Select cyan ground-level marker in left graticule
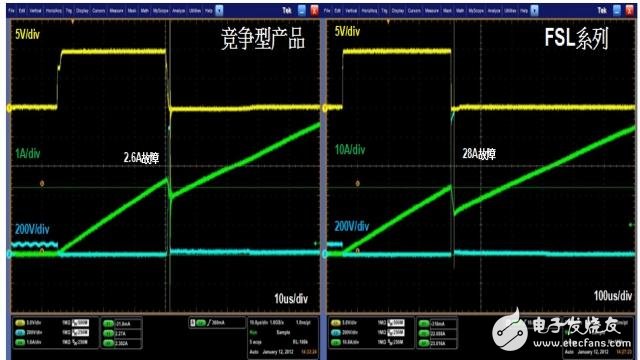Screen dimensions: 640x360 click(9, 254)
